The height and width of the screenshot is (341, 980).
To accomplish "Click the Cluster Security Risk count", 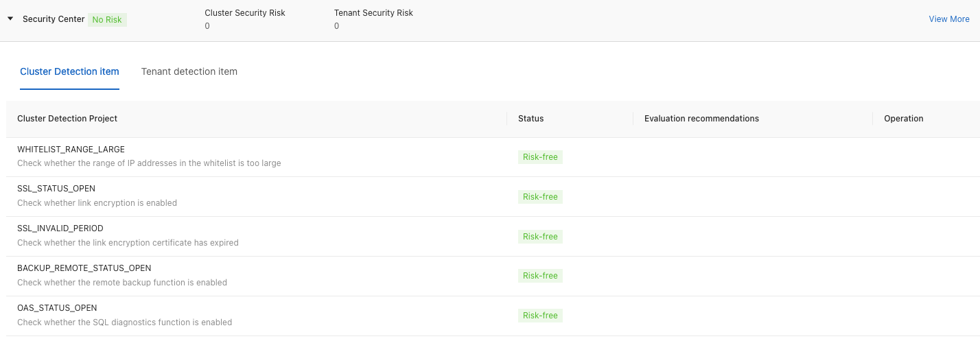I will tap(207, 26).
